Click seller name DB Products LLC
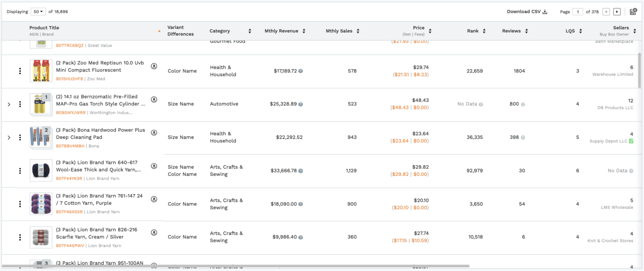The width and height of the screenshot is (644, 271). [x=615, y=108]
